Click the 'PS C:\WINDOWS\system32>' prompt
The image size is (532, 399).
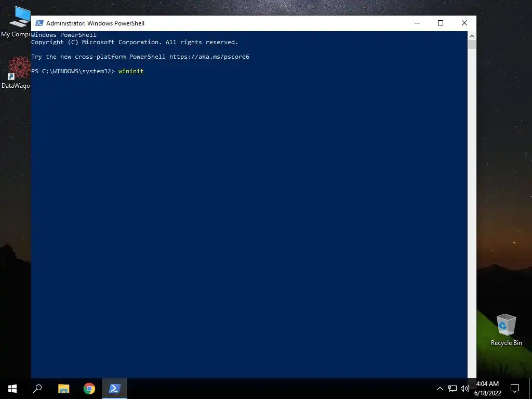tap(73, 71)
